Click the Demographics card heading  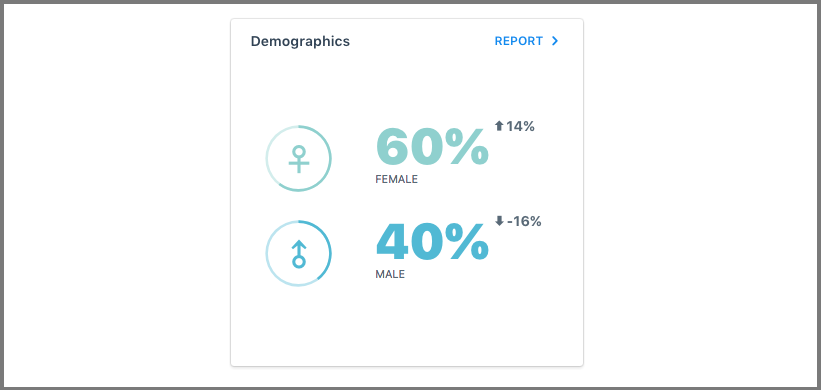300,41
